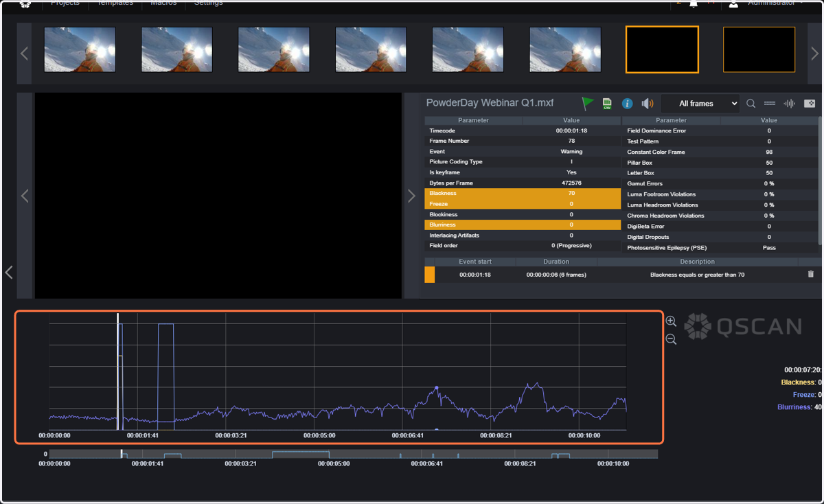Click the 00:00:05:00 label on graph axis
The width and height of the screenshot is (824, 504).
[x=319, y=435]
